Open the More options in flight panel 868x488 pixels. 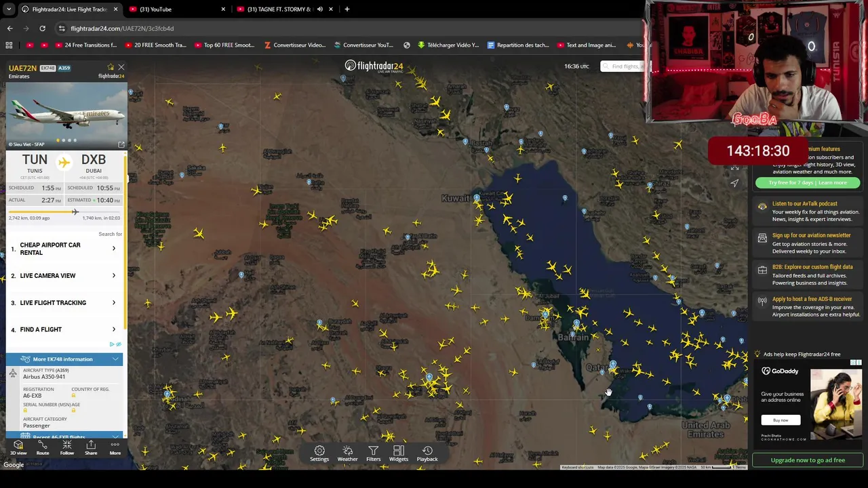[115, 447]
